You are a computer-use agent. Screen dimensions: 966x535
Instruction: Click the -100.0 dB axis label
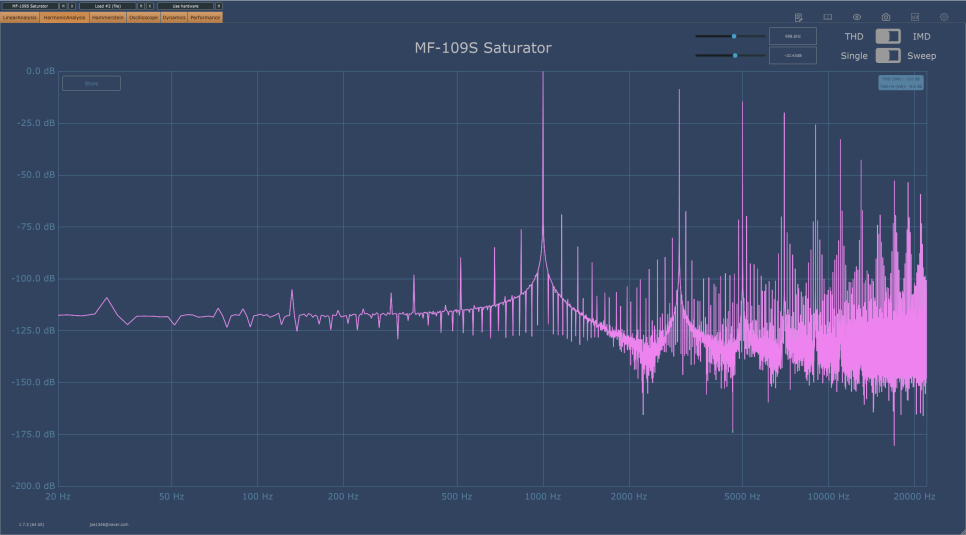[x=33, y=279]
